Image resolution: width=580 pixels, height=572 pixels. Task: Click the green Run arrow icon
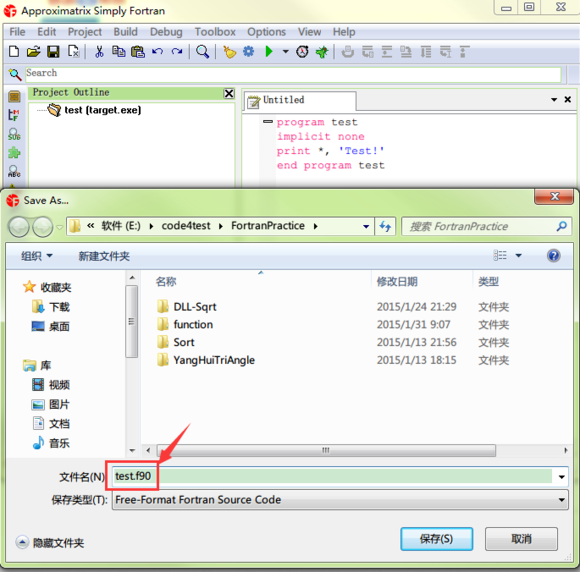(x=269, y=51)
